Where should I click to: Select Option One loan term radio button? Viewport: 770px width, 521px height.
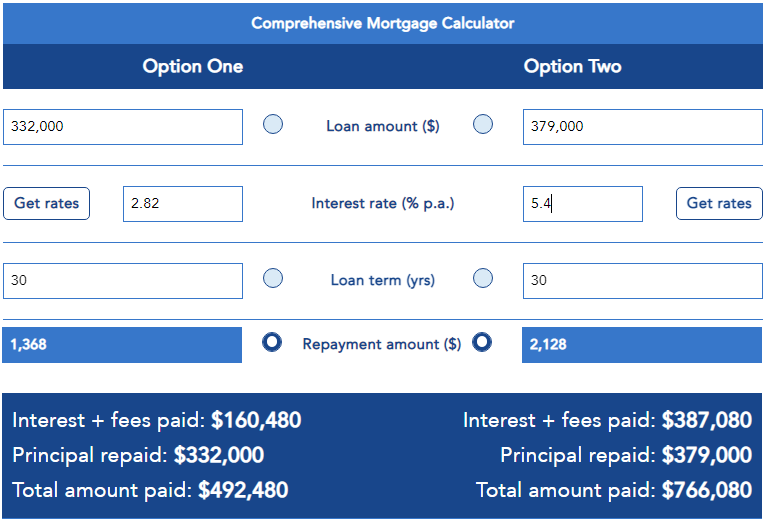click(x=273, y=279)
